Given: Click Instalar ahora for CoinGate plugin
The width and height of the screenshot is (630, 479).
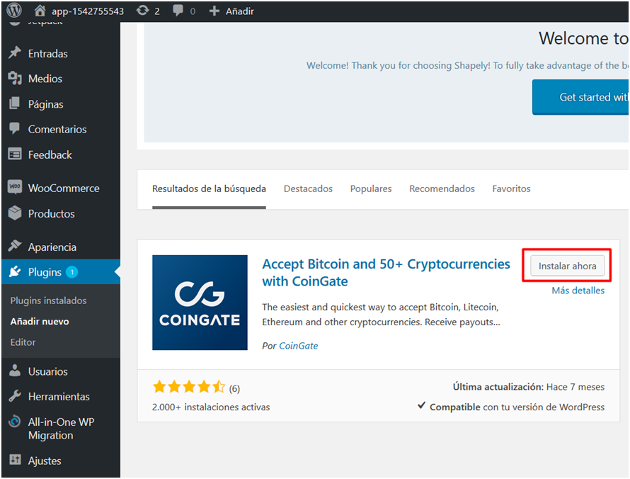Looking at the screenshot, I should coord(567,266).
